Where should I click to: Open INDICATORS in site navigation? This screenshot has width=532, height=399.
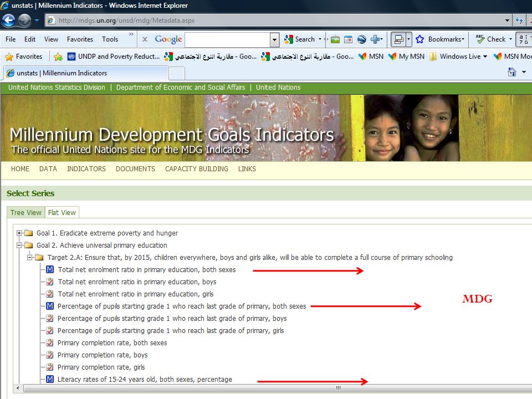(86, 168)
